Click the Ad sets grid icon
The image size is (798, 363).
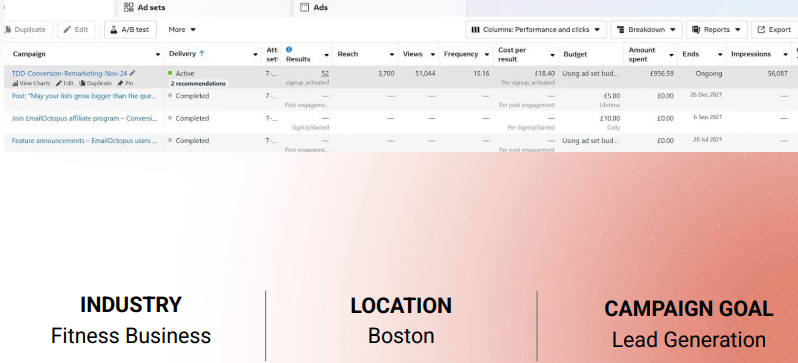[129, 7]
